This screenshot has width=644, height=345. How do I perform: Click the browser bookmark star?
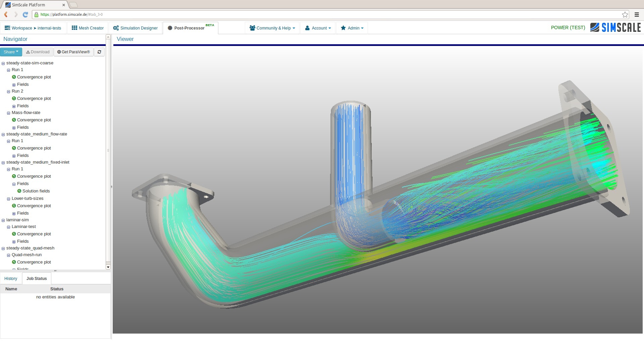625,14
